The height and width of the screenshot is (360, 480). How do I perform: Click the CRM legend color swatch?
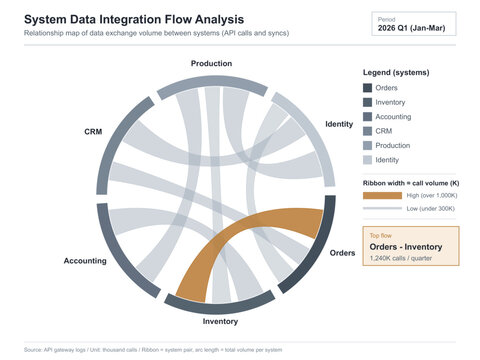(x=367, y=131)
